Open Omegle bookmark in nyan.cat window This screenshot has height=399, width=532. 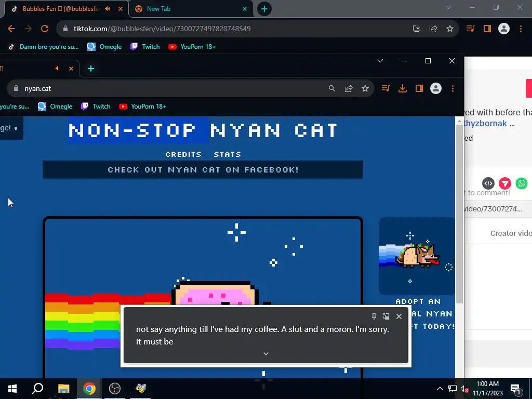coord(55,107)
